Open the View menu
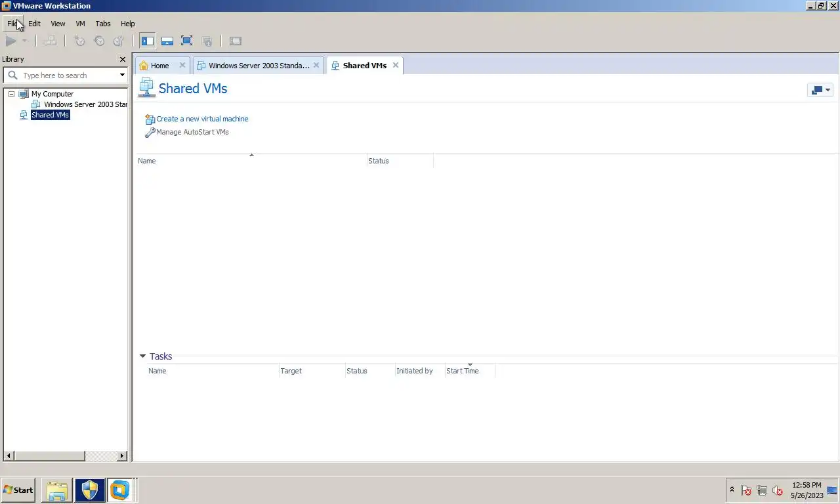This screenshot has width=840, height=504. (x=58, y=24)
